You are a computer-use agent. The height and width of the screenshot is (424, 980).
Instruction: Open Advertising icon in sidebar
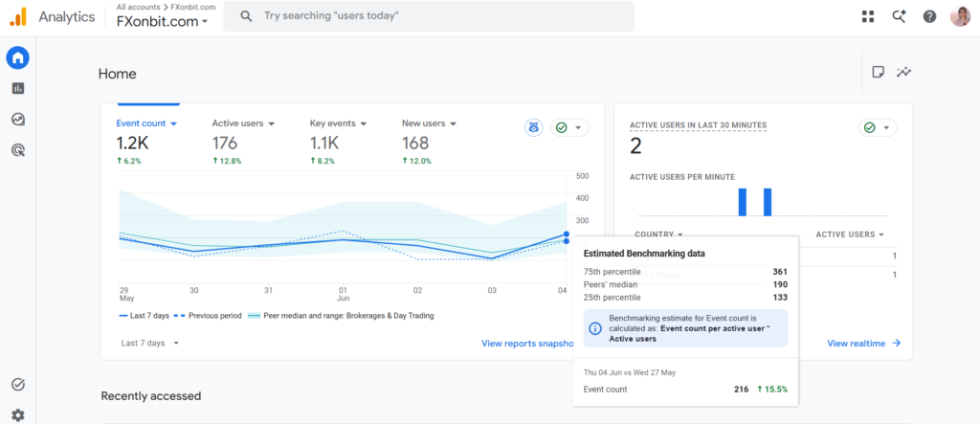(x=17, y=149)
